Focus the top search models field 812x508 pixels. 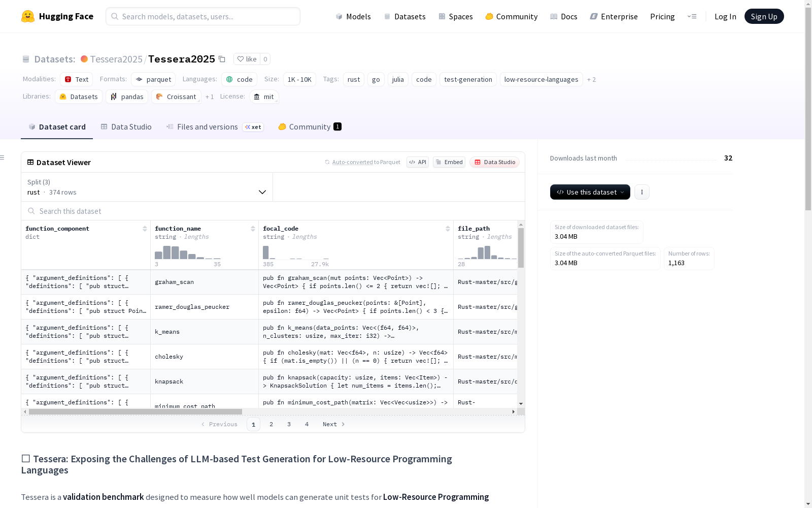click(203, 16)
